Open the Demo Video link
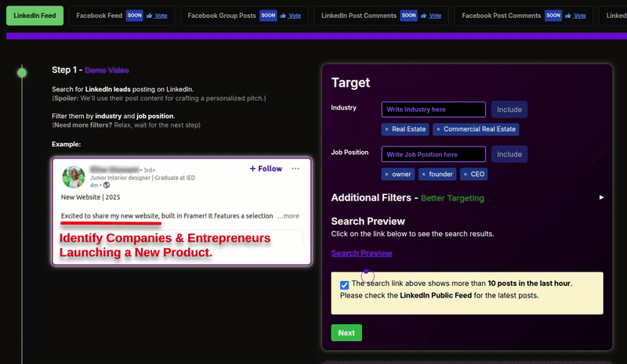 point(107,70)
